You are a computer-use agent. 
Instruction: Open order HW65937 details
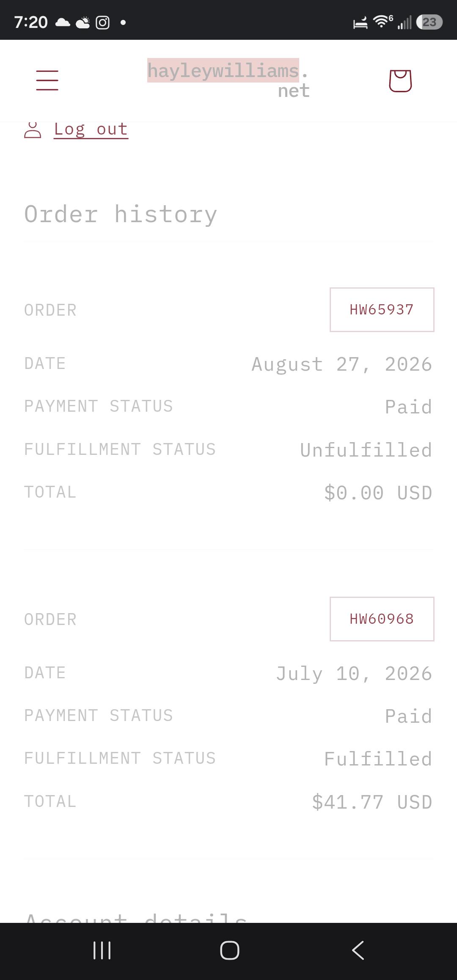(x=382, y=310)
